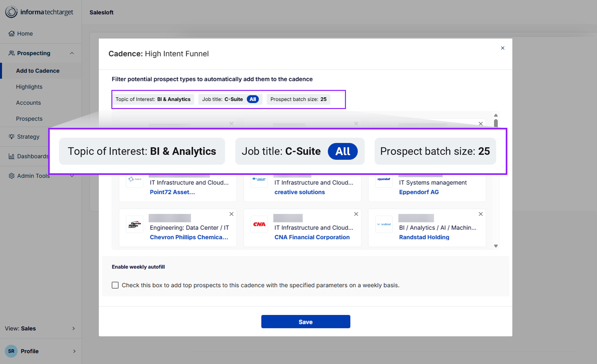Toggle the All job title filter pill

(x=253, y=99)
